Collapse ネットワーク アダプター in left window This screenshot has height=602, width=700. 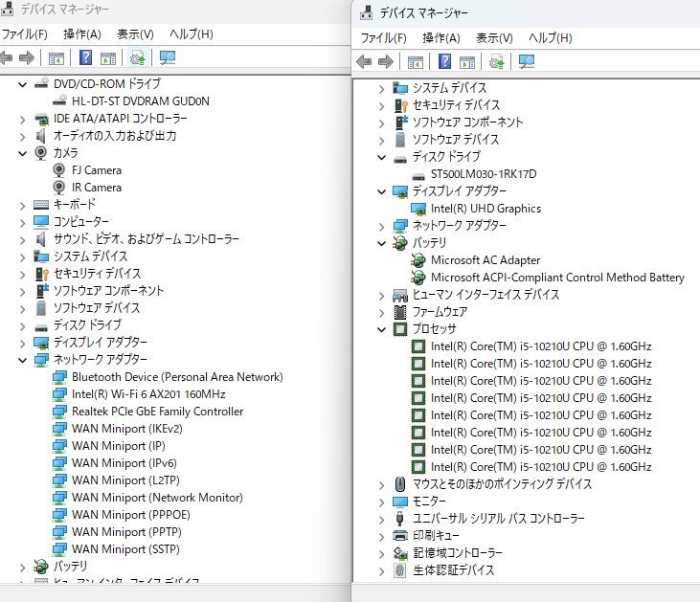point(22,360)
